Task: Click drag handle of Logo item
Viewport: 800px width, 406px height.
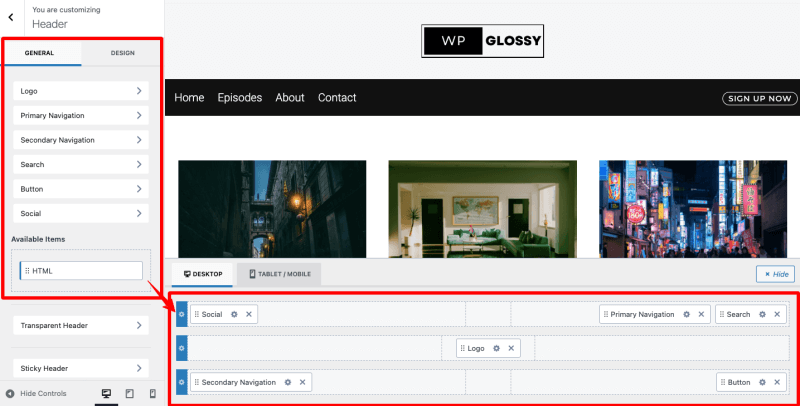Action: click(462, 348)
